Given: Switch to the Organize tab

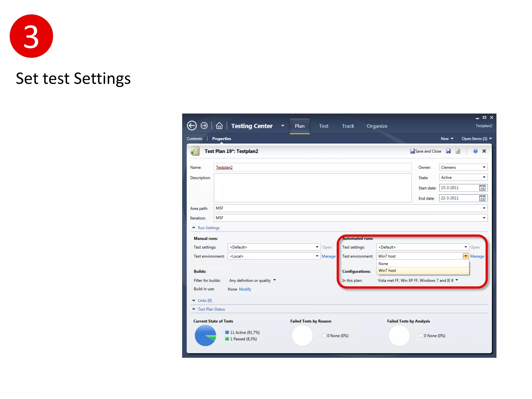Looking at the screenshot, I should coord(377,126).
